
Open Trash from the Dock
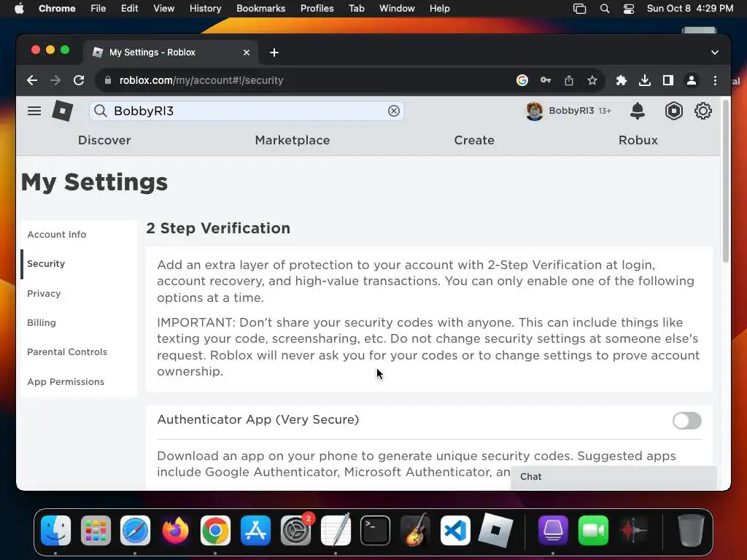691,530
